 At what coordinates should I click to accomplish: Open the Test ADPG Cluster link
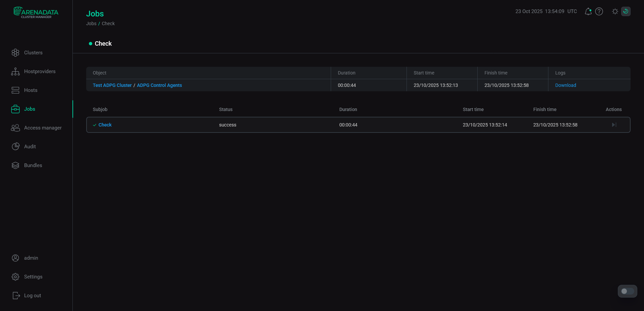point(112,85)
